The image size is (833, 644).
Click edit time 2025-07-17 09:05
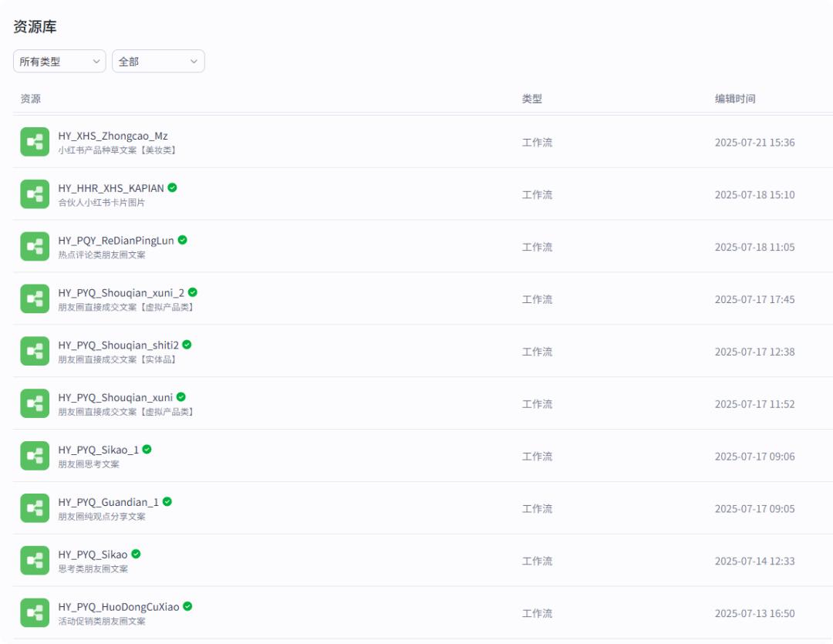(x=754, y=508)
